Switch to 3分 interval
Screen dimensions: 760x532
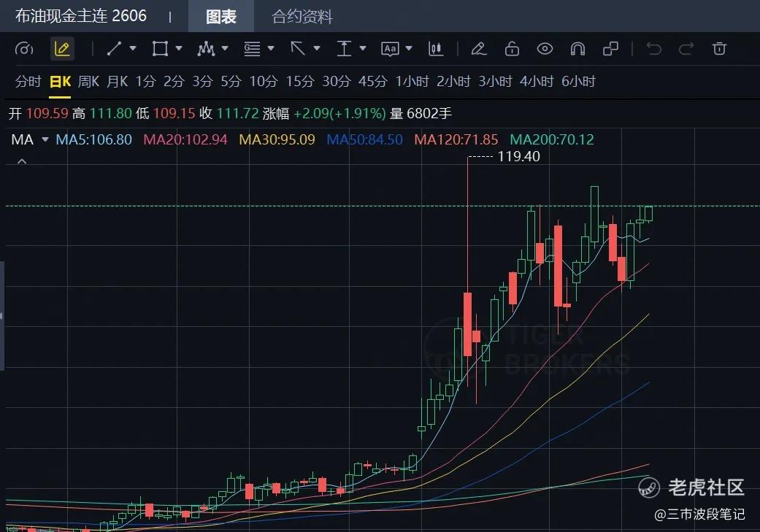pyautogui.click(x=203, y=82)
